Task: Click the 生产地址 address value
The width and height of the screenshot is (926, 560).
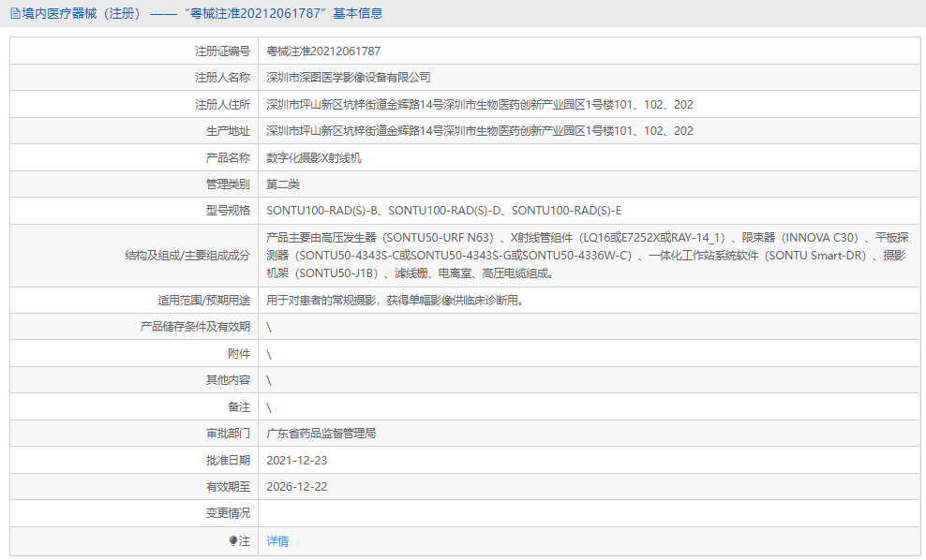Action: pyautogui.click(x=480, y=131)
